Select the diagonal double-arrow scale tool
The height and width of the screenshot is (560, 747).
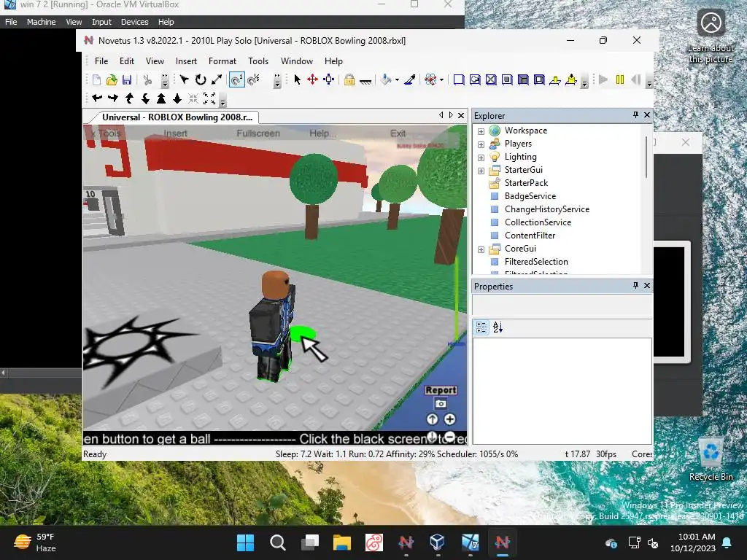[217, 79]
